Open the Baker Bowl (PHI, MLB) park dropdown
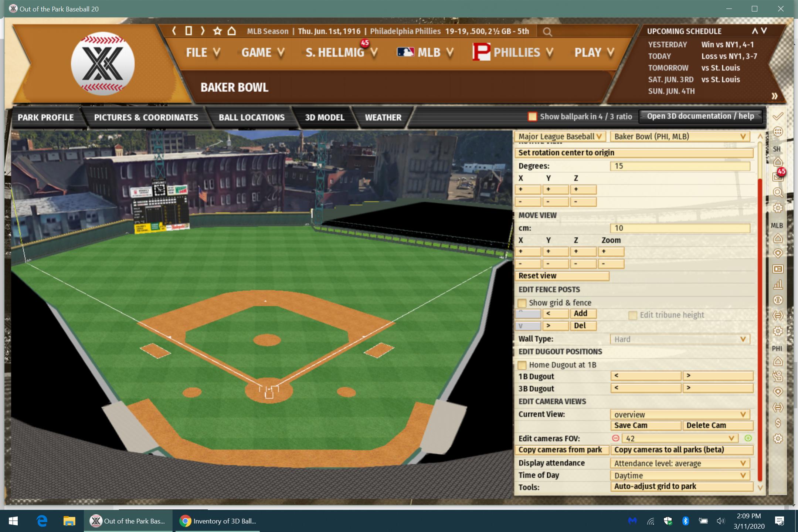The height and width of the screenshot is (532, 798). tap(680, 137)
